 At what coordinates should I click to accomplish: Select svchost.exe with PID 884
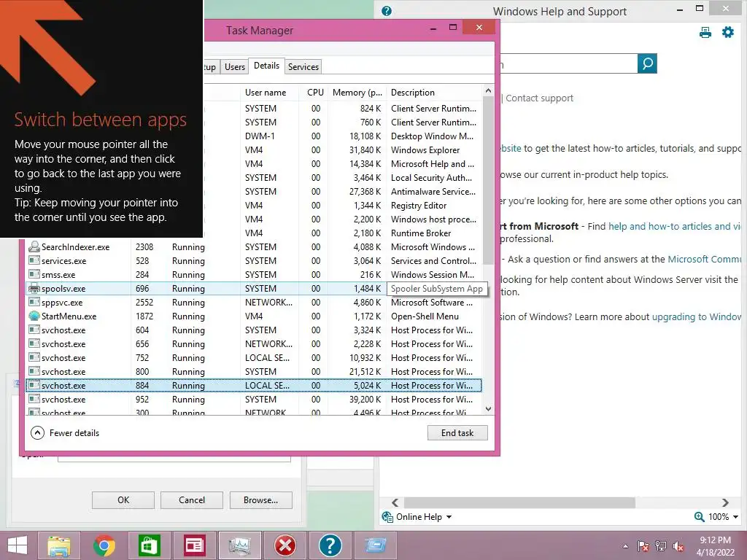tap(253, 385)
